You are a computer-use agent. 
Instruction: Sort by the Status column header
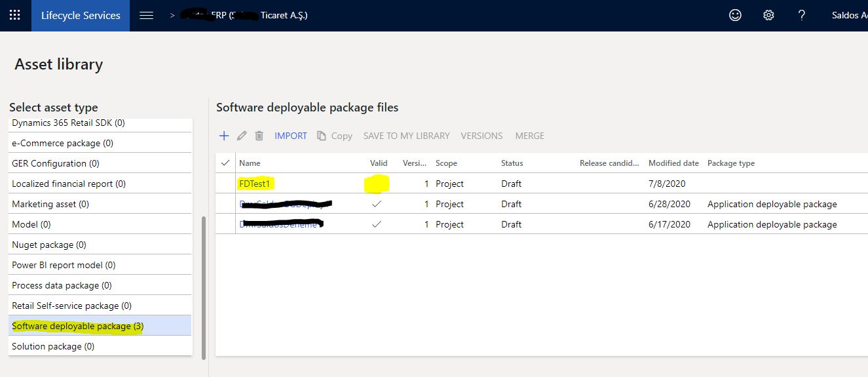[x=512, y=163]
